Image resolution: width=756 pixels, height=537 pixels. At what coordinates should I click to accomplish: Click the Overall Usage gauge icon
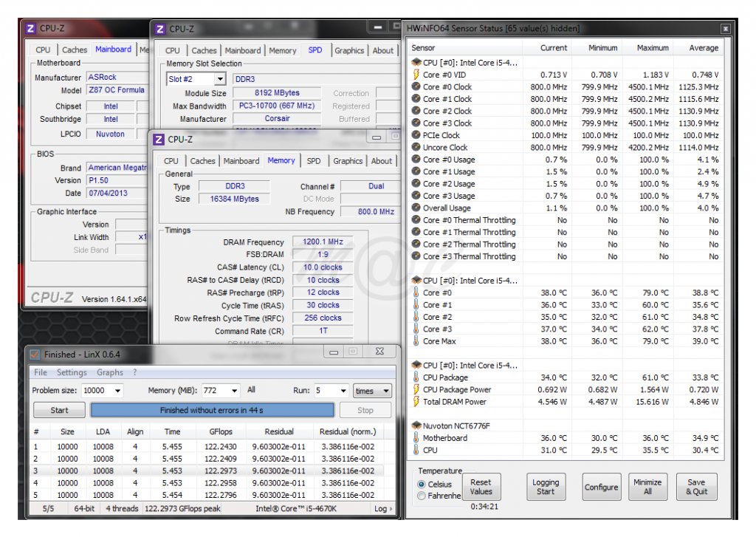tap(416, 208)
